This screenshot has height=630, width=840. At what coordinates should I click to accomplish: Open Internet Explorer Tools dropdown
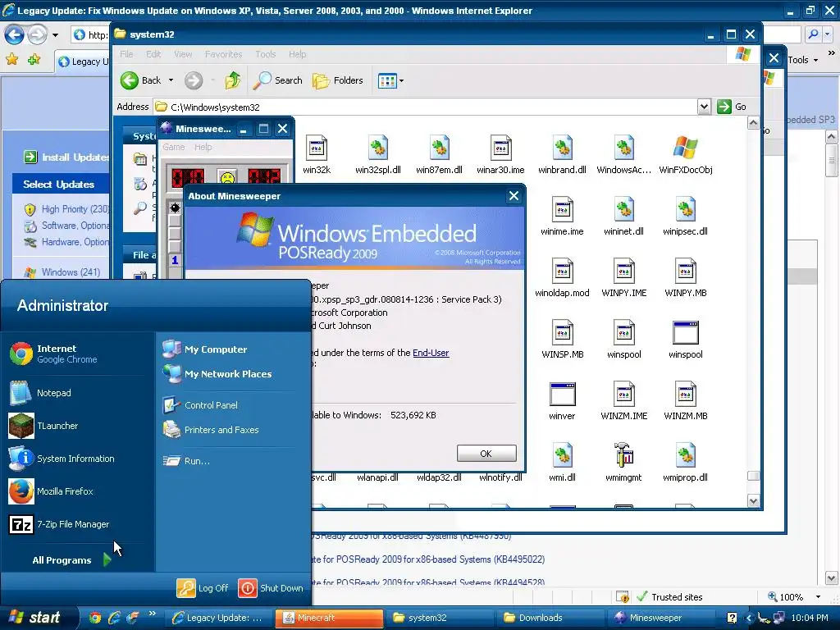[x=802, y=60]
